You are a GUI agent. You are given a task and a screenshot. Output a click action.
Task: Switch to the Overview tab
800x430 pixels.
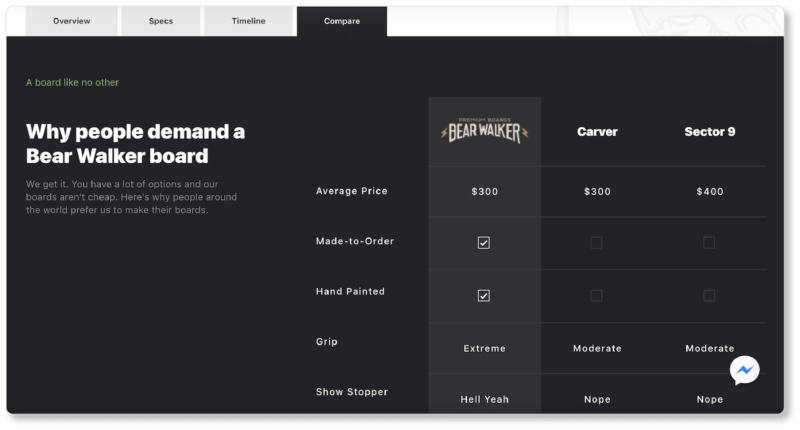pos(71,21)
